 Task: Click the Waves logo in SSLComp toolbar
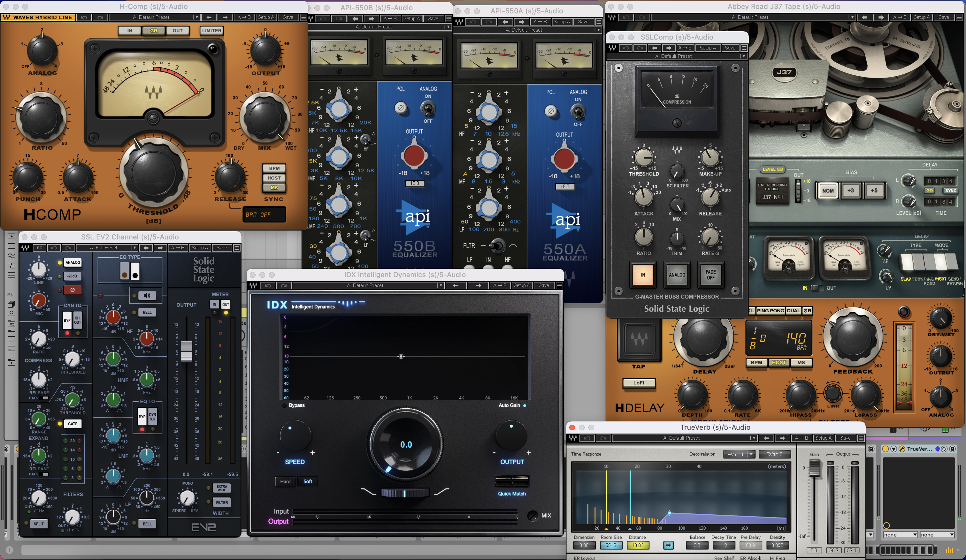(x=612, y=48)
